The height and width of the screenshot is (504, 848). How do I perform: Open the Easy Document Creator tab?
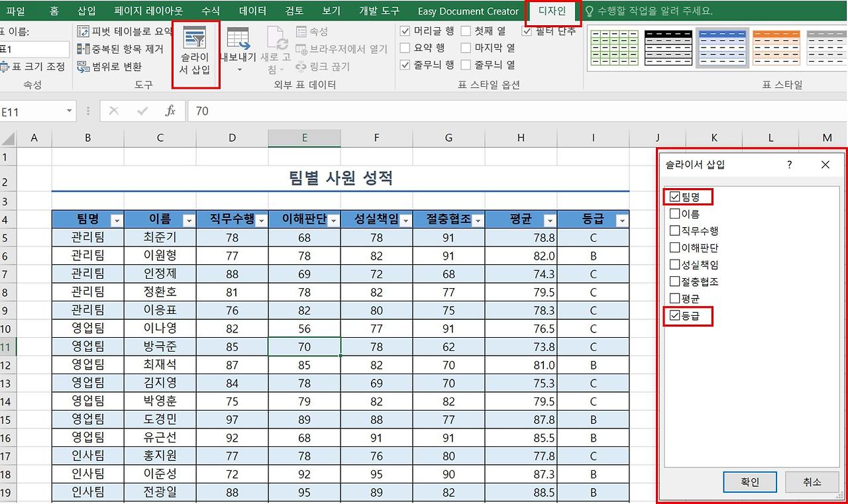[x=468, y=11]
